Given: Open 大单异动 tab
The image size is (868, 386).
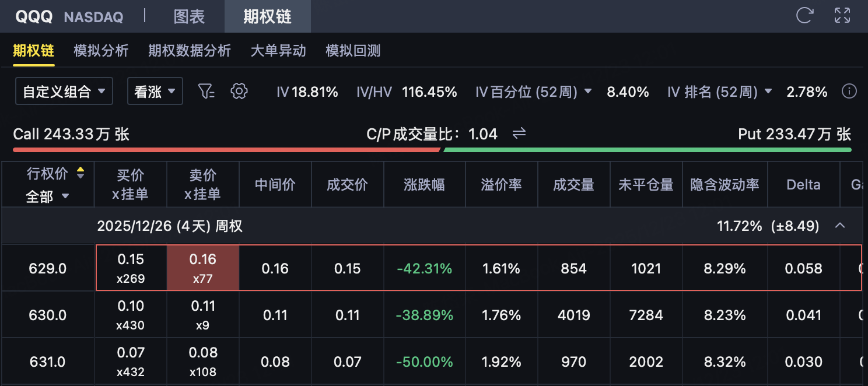Looking at the screenshot, I should click(278, 51).
